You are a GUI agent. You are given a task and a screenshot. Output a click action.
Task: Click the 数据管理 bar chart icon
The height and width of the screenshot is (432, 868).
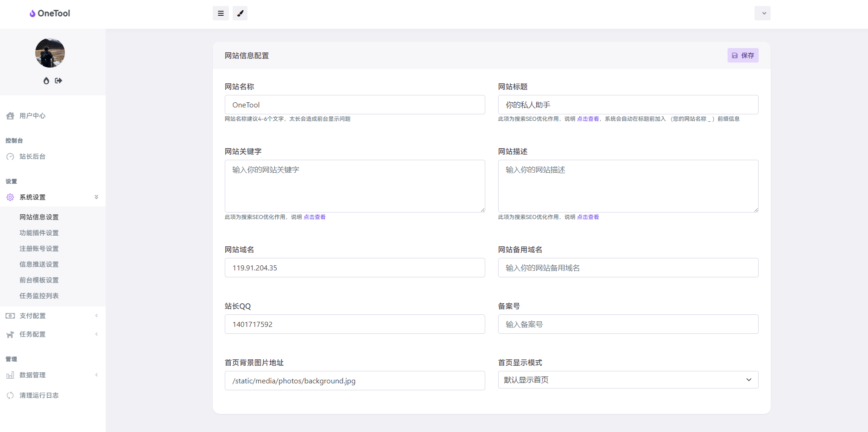click(x=10, y=375)
